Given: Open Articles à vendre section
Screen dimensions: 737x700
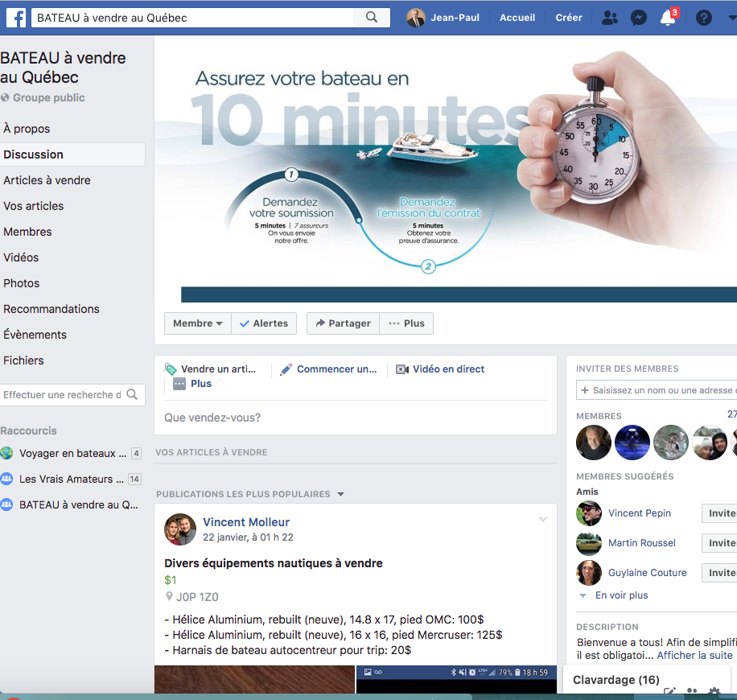Looking at the screenshot, I should pyautogui.click(x=47, y=180).
